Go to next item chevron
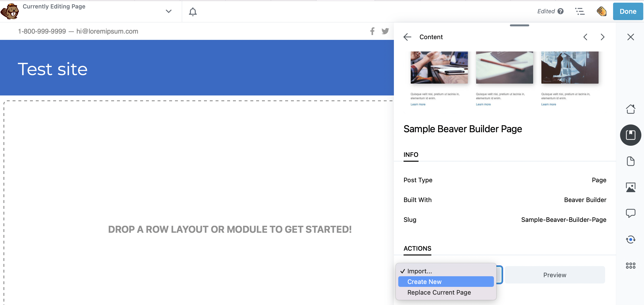 pos(602,37)
